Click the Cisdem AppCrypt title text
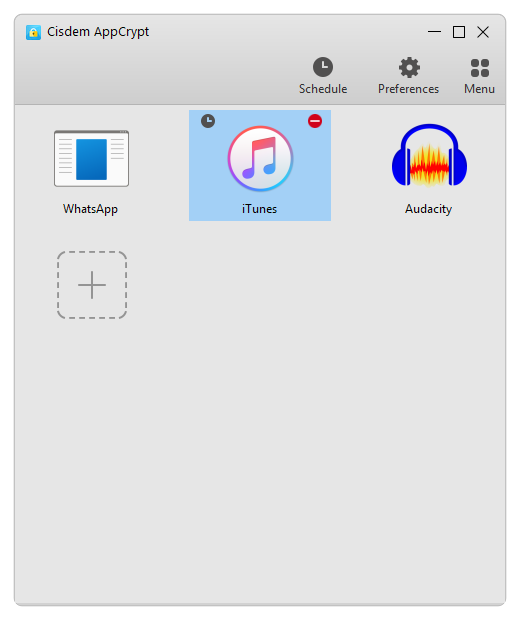The image size is (520, 620). coord(98,32)
